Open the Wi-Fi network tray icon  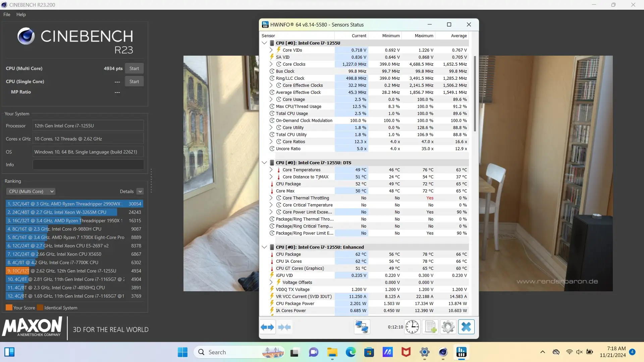[x=569, y=352]
